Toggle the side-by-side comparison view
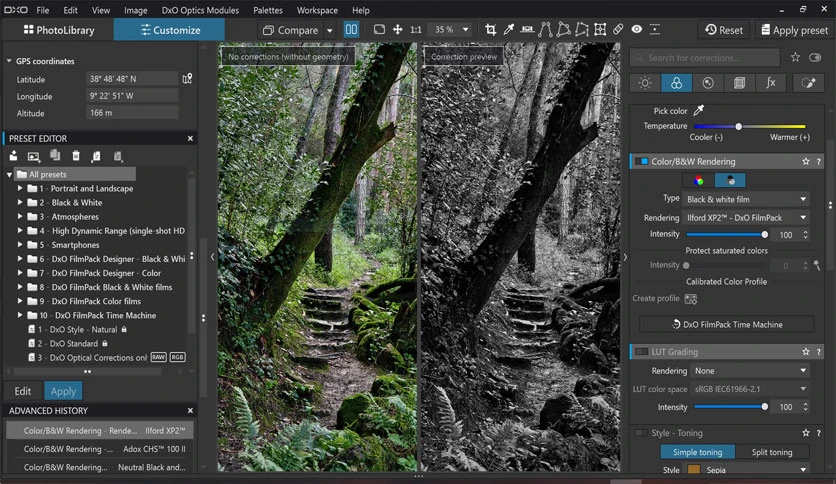The image size is (836, 484). pos(351,30)
